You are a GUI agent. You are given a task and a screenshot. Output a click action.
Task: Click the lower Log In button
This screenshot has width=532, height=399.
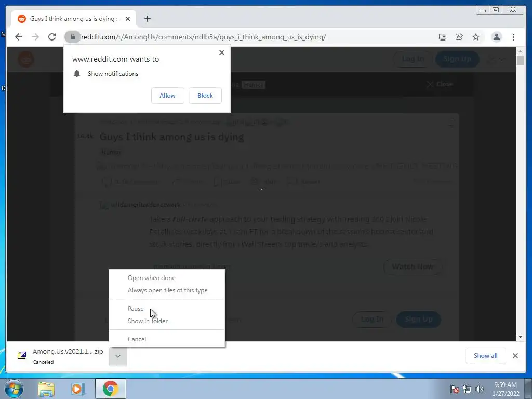pos(372,320)
